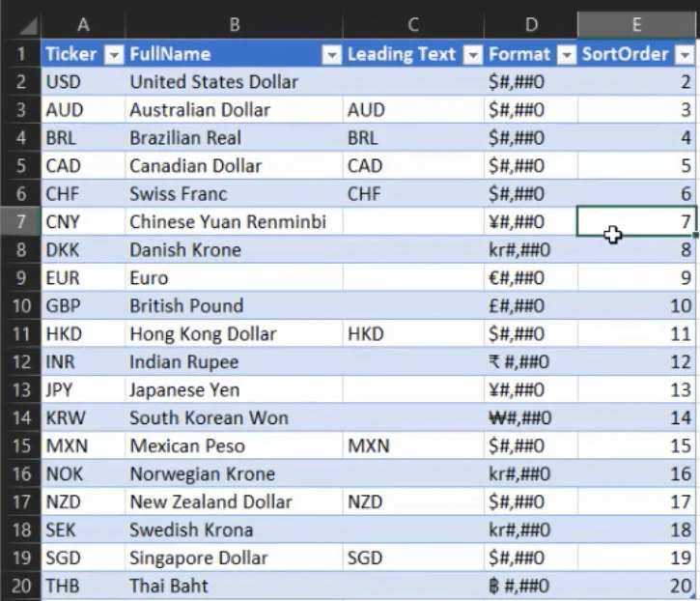The height and width of the screenshot is (601, 700).
Task: Click the FullName header cell
Action: point(235,54)
